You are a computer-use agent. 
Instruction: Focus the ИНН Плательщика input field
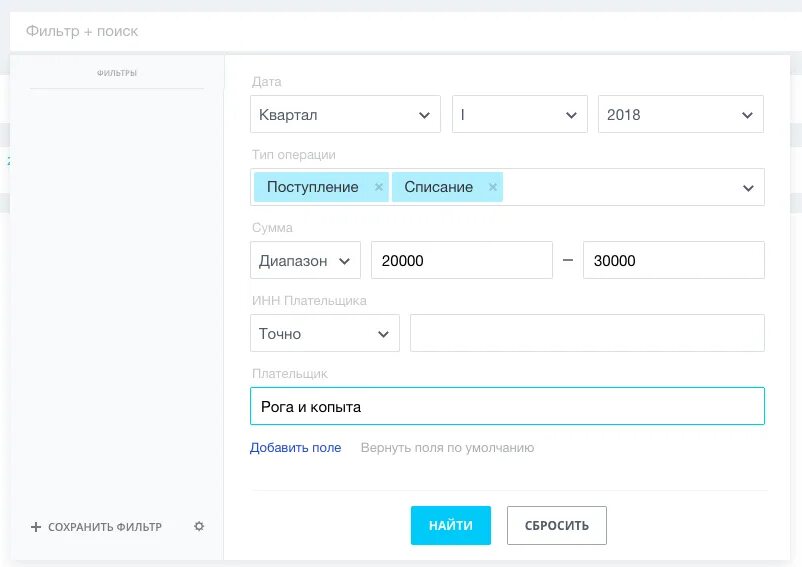(x=587, y=333)
